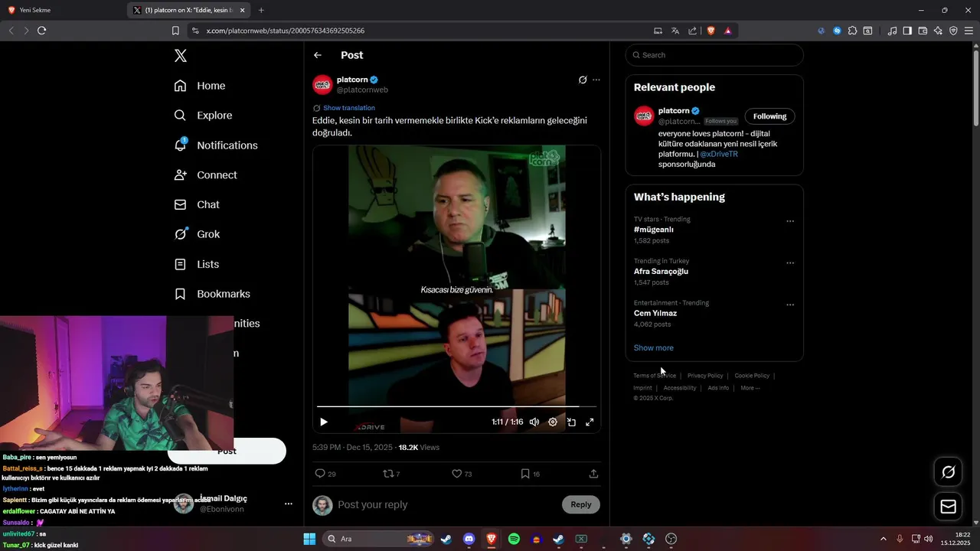Open Windows Start menu

tap(309, 539)
